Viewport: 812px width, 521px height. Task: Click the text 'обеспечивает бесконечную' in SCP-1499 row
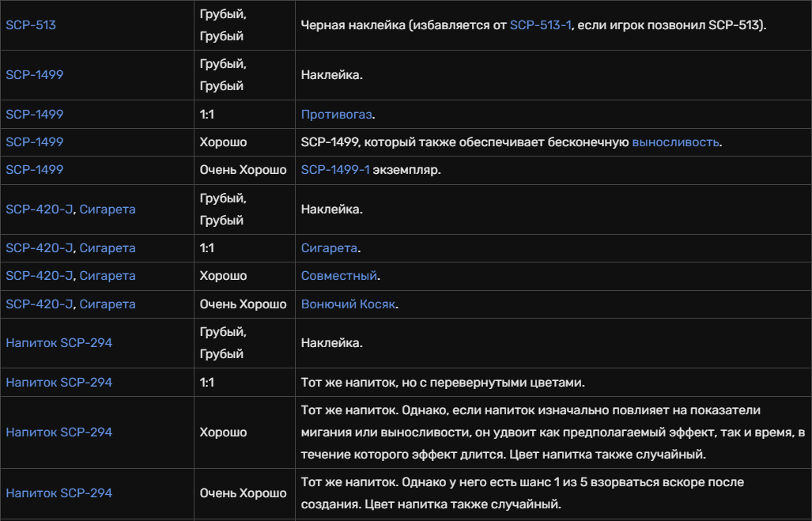tap(544, 142)
